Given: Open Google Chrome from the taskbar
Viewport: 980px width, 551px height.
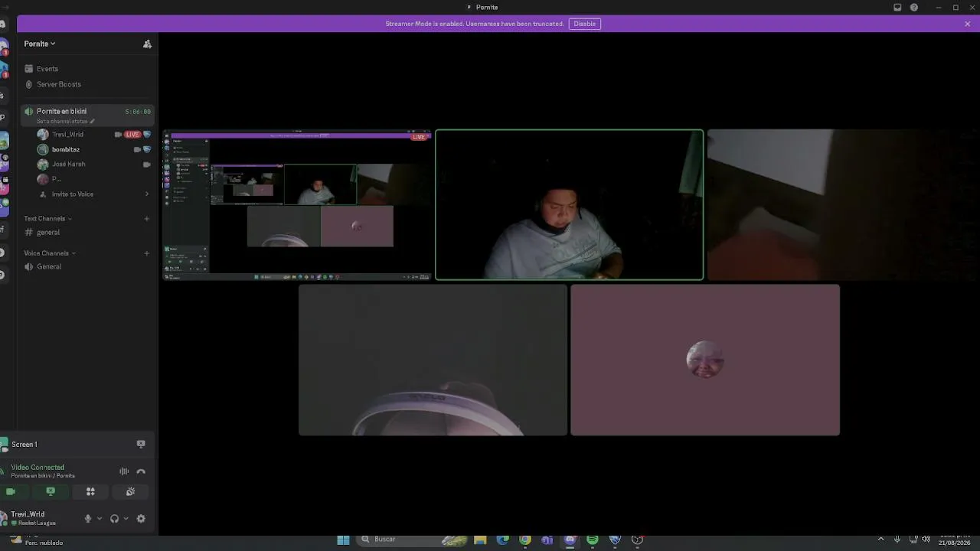Looking at the screenshot, I should [x=525, y=540].
